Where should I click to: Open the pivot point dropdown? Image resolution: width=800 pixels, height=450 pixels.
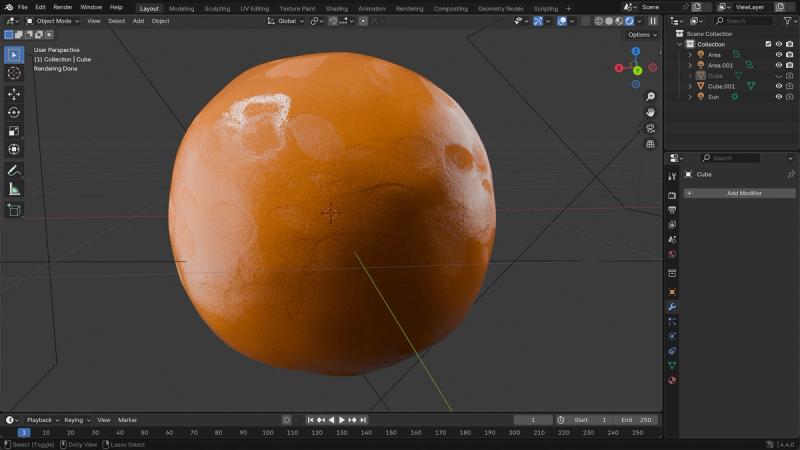pos(317,21)
